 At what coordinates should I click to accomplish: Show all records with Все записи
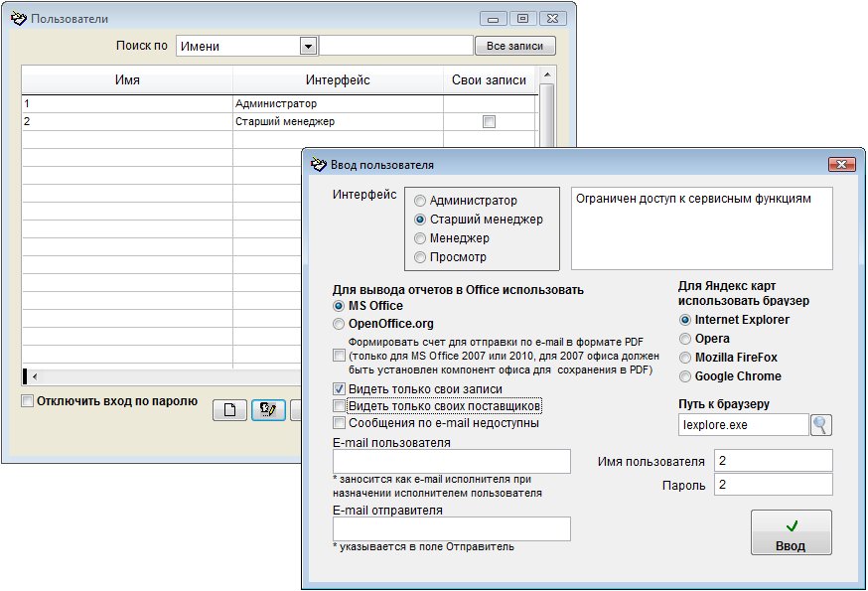tap(514, 46)
